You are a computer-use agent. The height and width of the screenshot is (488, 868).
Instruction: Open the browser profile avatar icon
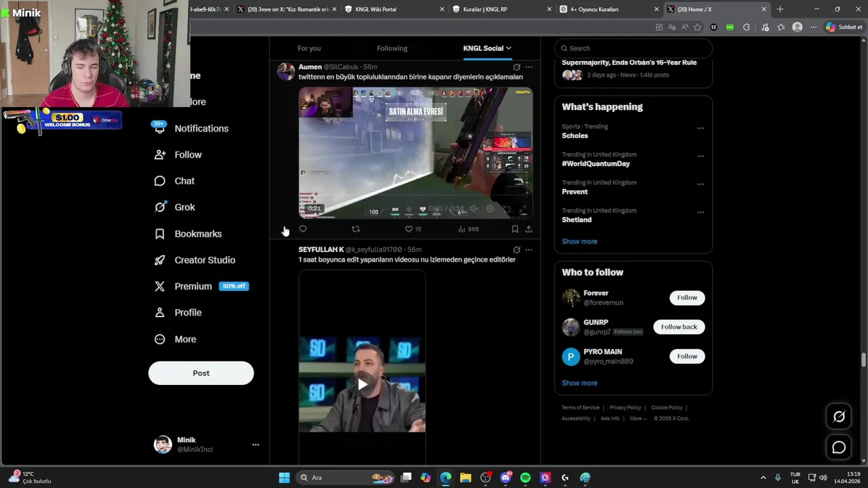pos(797,27)
